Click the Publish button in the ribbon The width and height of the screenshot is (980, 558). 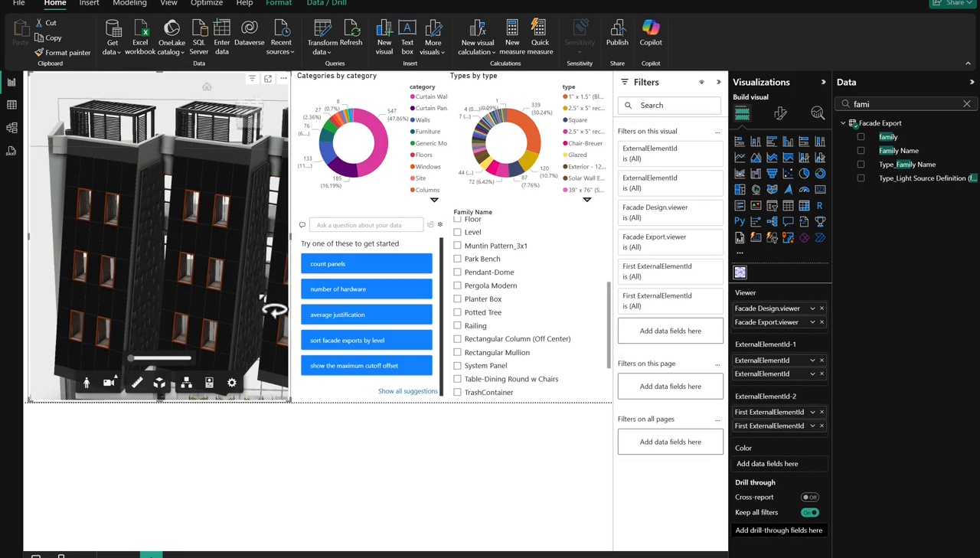tap(617, 33)
